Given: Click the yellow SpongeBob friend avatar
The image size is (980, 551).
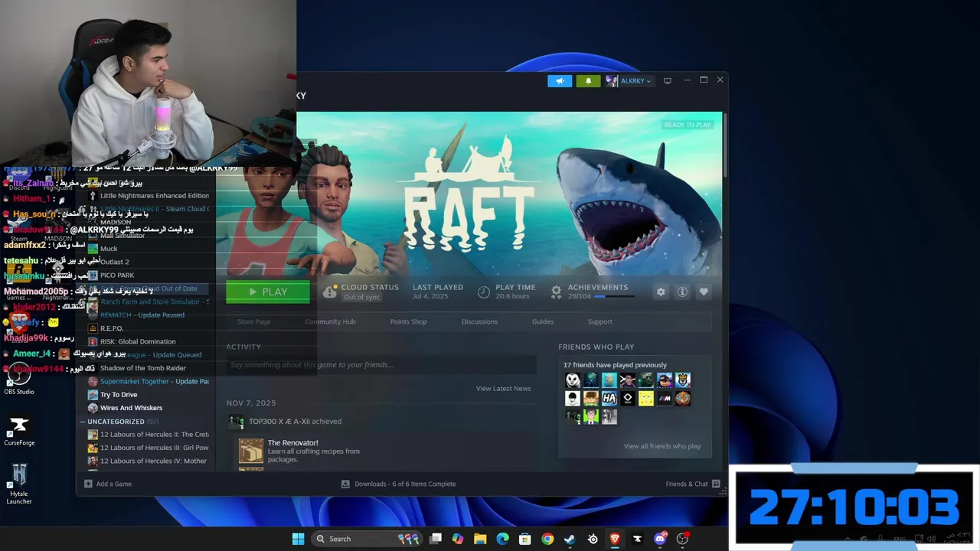Looking at the screenshot, I should [646, 399].
